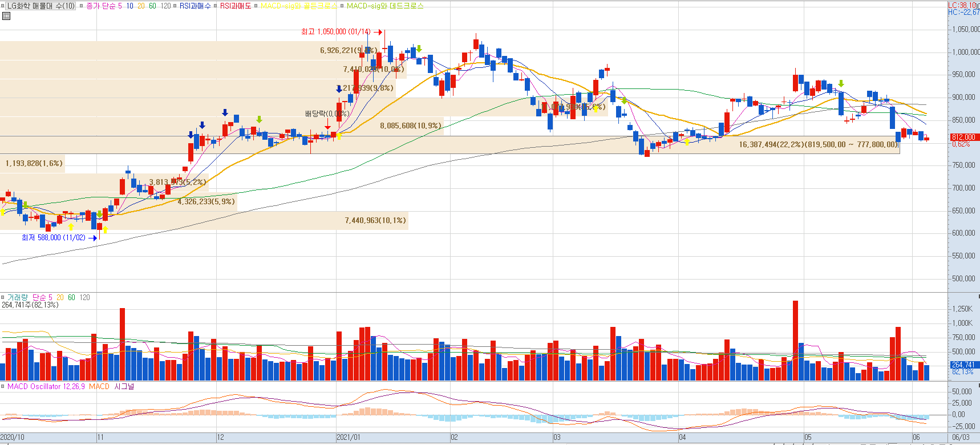Click volume profile label 4,326,233(5.9%)
Viewport: 980px width, 445px height.
point(206,201)
